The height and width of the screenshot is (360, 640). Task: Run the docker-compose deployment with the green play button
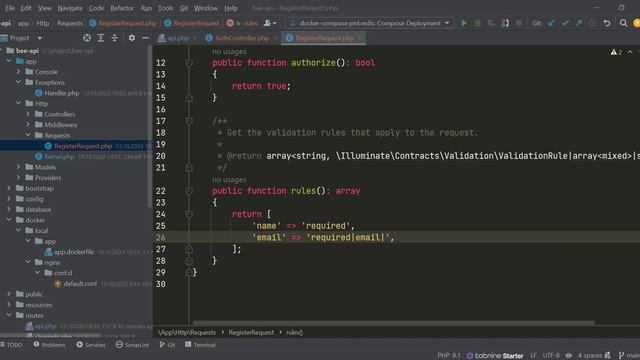click(x=464, y=23)
